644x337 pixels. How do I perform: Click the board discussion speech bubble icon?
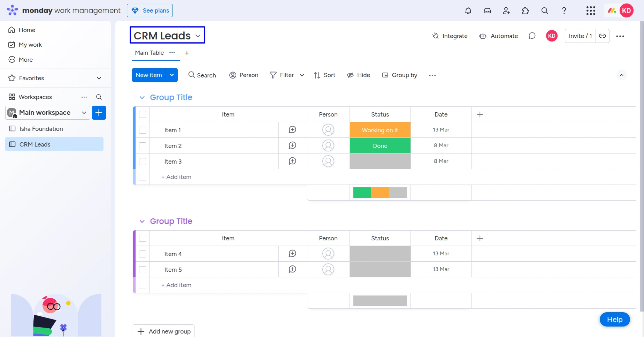click(532, 36)
